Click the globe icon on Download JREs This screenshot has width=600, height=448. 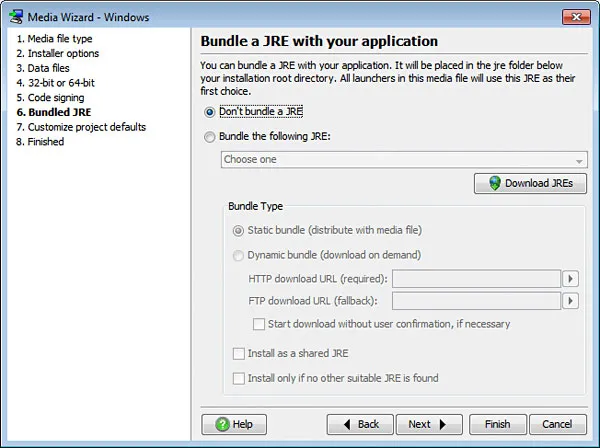click(494, 184)
